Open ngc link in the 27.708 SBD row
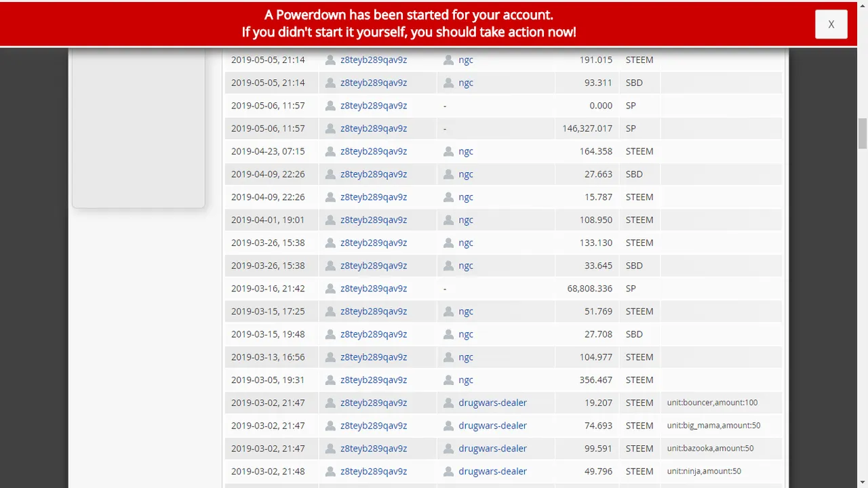 [x=466, y=334]
